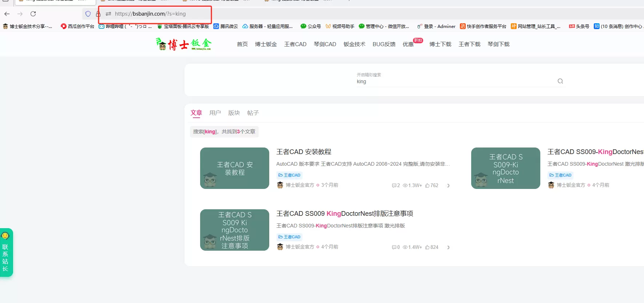Screen dimensions: 644x303
Task: Open 琴剑CAD in the navigation bar
Action: 325,44
